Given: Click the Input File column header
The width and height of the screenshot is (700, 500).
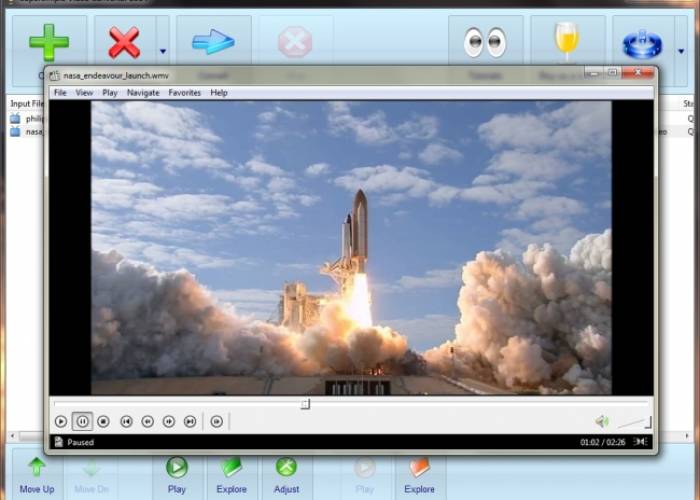Looking at the screenshot, I should pyautogui.click(x=27, y=104).
